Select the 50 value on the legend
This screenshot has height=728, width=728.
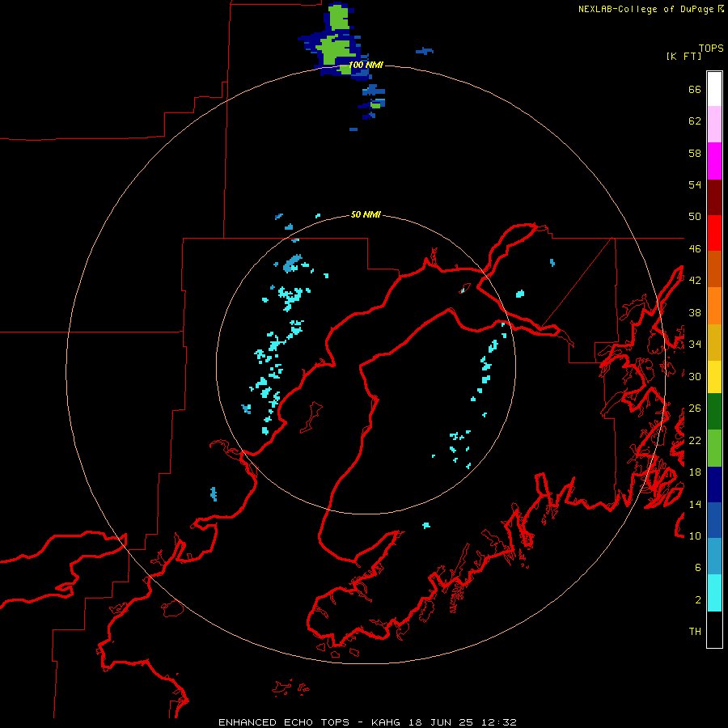tap(695, 217)
